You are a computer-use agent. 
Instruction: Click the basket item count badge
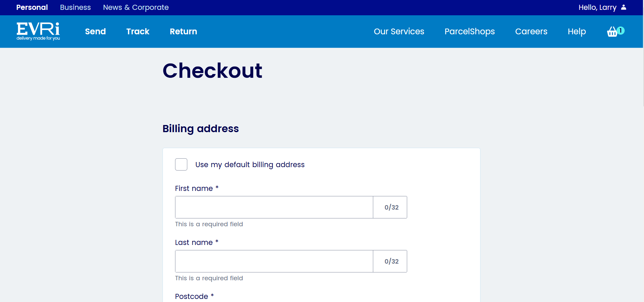(x=621, y=30)
